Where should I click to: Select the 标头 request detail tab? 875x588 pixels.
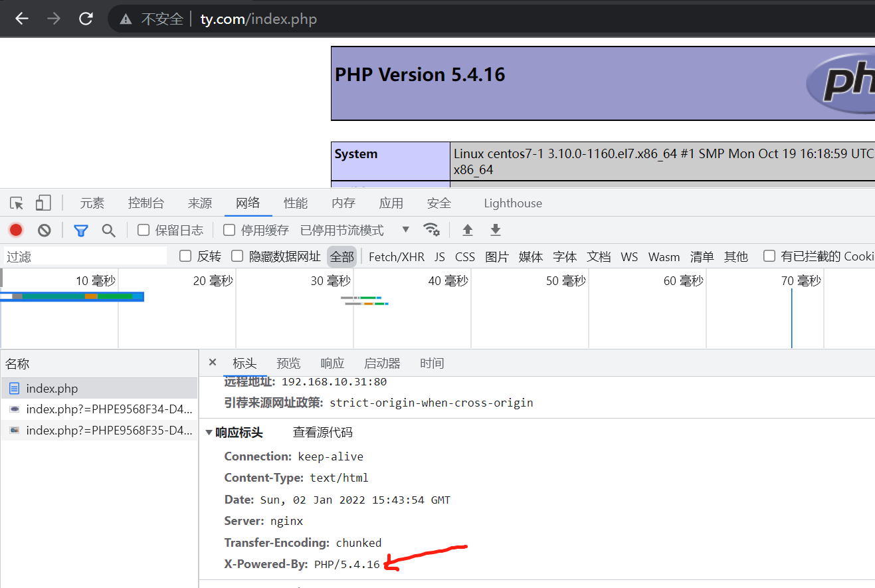point(244,363)
